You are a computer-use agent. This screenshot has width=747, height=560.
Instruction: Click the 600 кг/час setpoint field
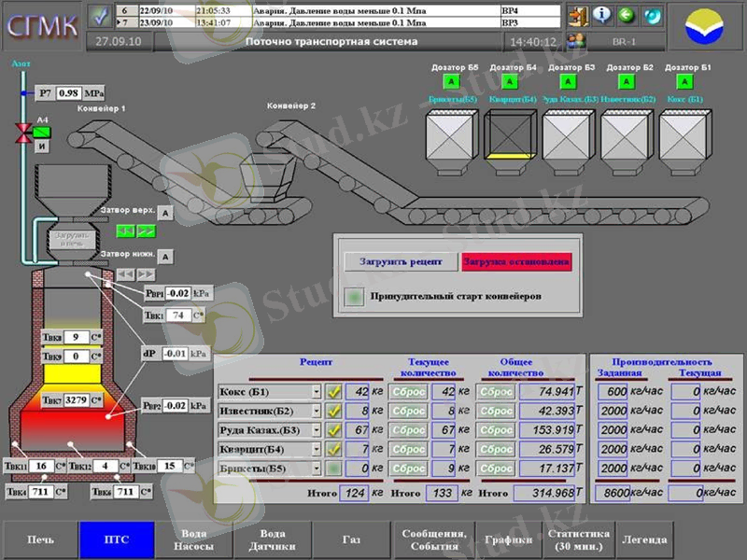click(x=610, y=392)
